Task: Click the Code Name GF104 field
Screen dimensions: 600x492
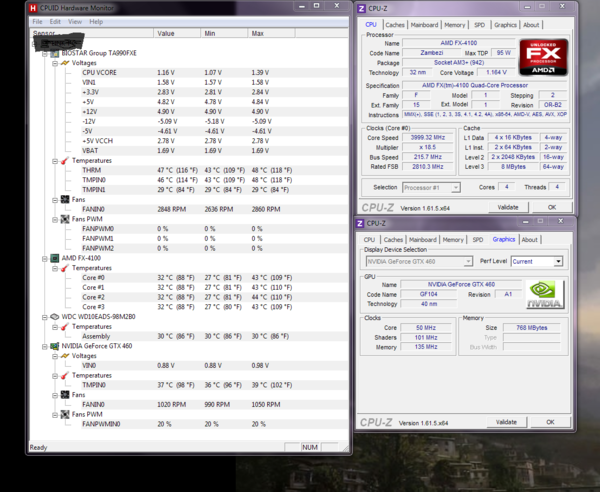Action: [x=428, y=294]
